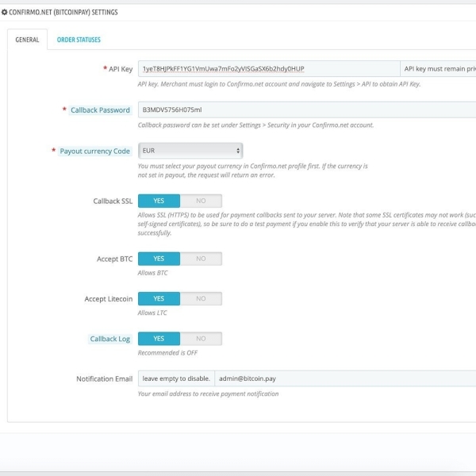This screenshot has height=476, width=476.
Task: Enable Callback Log with YES
Action: pyautogui.click(x=159, y=339)
